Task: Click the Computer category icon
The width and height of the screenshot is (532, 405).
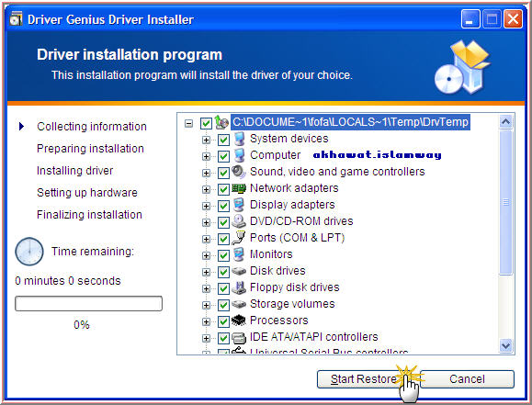Action: click(239, 155)
